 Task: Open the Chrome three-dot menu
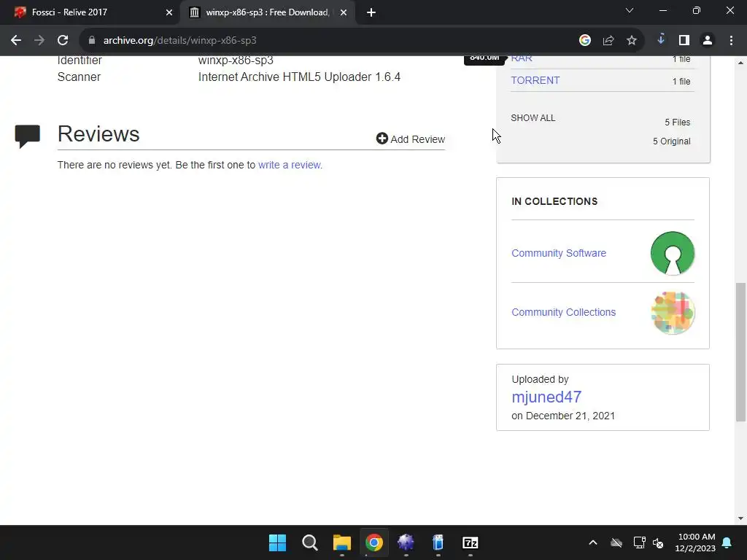pyautogui.click(x=731, y=41)
